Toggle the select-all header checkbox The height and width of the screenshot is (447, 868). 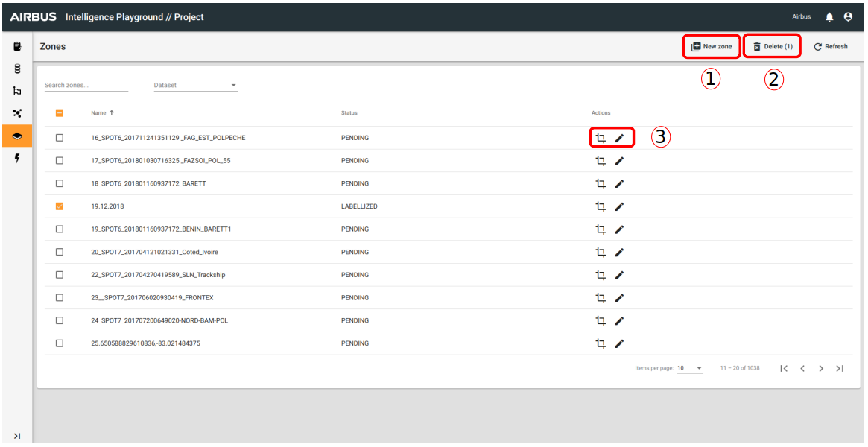tap(60, 112)
